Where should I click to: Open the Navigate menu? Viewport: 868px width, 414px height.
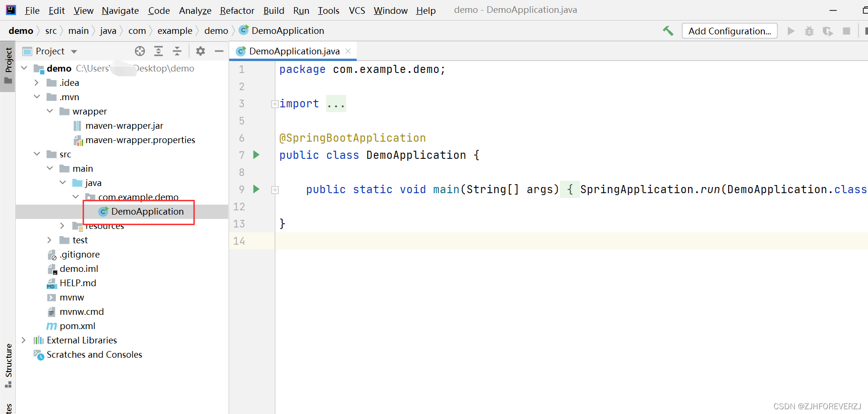[x=120, y=10]
